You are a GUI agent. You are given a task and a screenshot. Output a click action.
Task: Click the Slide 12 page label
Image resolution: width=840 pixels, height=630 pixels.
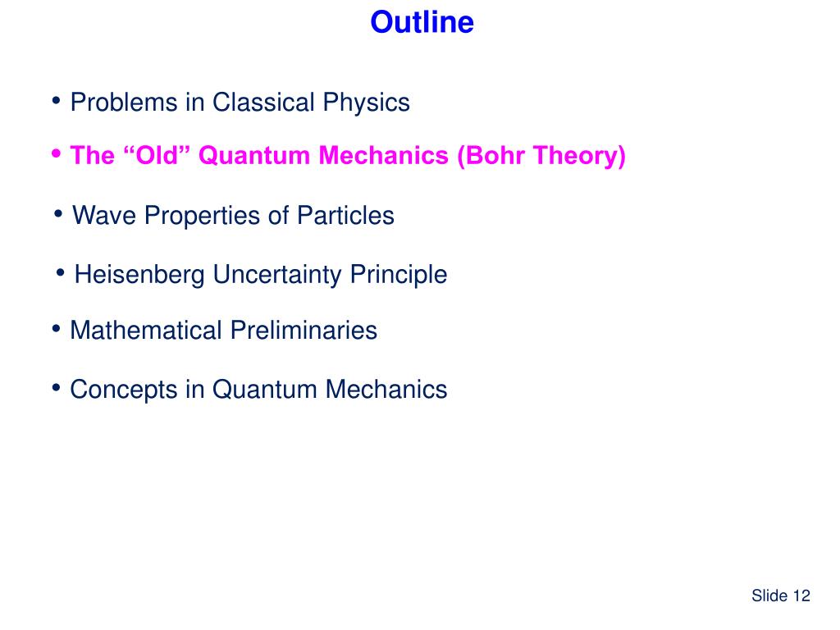point(781,596)
